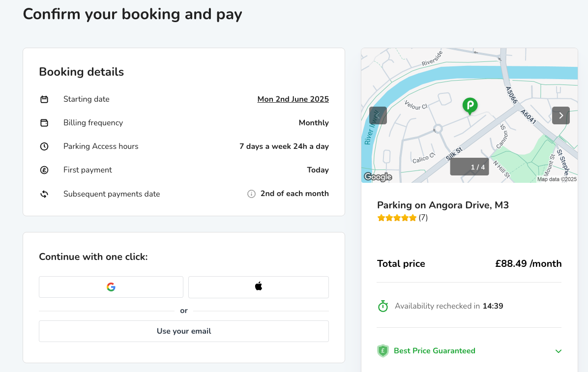588x372 pixels.
Task: Expand Best Price Guaranteed chevron
Action: pyautogui.click(x=559, y=351)
